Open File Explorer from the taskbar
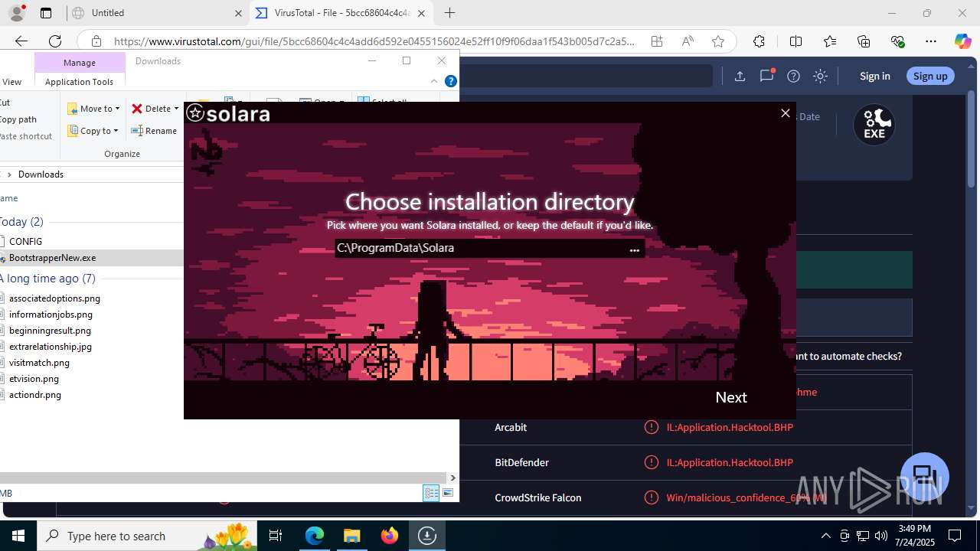980x551 pixels. point(351,536)
